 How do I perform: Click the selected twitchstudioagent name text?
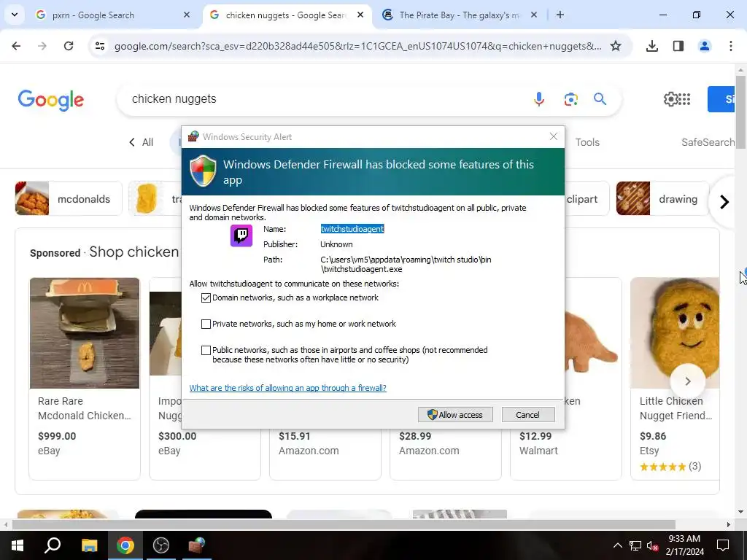coord(352,229)
